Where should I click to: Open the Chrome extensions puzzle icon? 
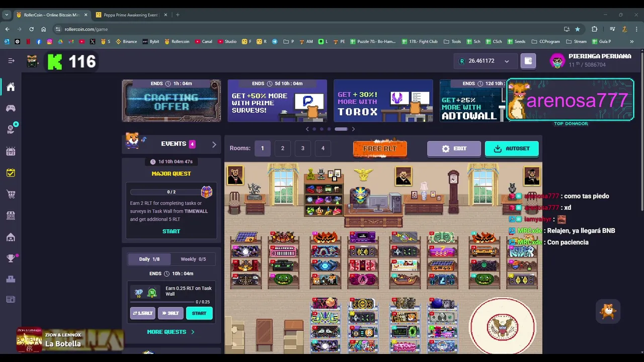tap(594, 29)
